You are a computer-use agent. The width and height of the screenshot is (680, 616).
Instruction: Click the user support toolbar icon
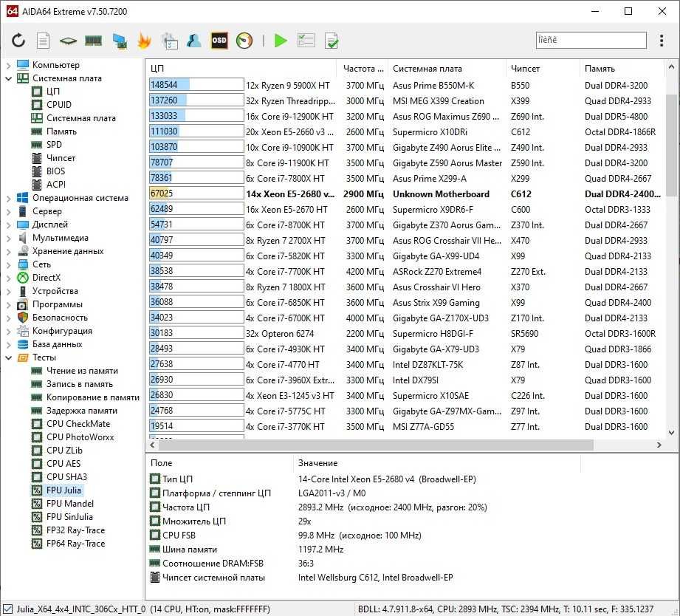pos(194,41)
